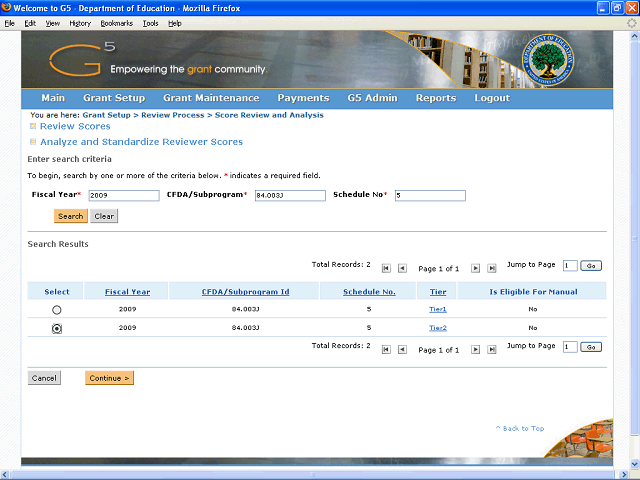
Task: Expand the Review Scores section
Action: point(33,126)
